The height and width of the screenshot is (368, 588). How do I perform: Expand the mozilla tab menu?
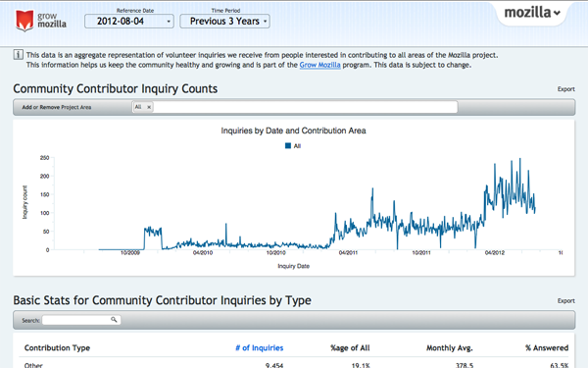pyautogui.click(x=532, y=13)
